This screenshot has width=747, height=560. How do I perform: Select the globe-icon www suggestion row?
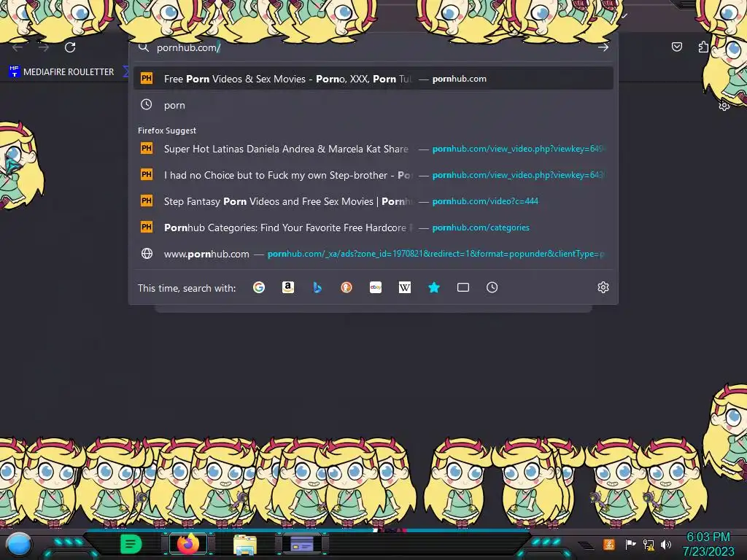pos(373,253)
